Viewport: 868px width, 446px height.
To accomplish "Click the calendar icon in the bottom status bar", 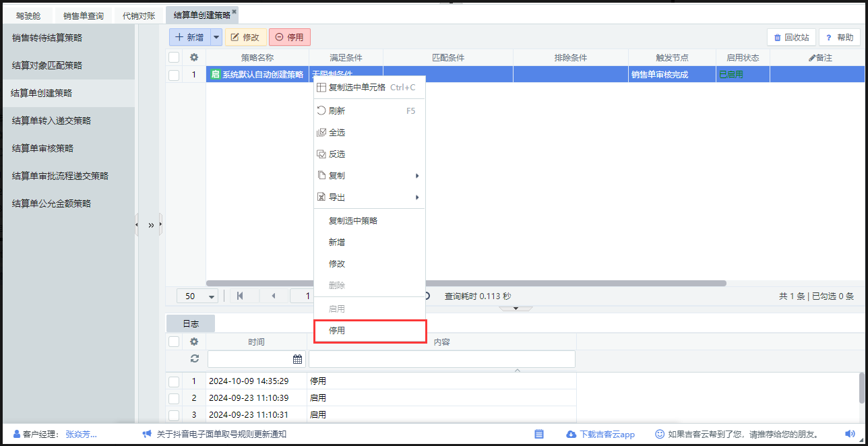I will (x=539, y=435).
